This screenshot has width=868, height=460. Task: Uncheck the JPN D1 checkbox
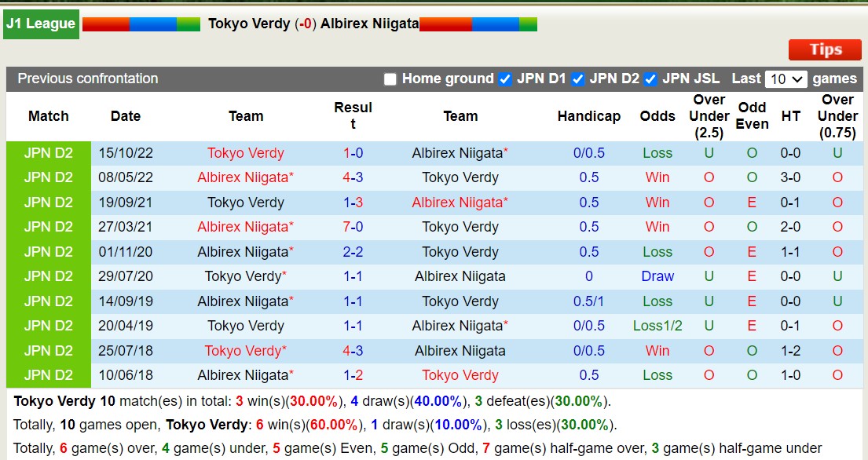click(x=504, y=79)
